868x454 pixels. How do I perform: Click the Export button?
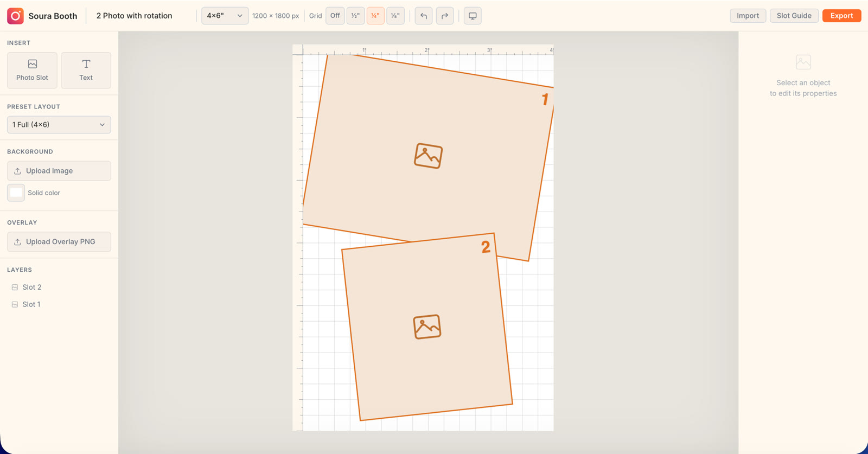click(841, 16)
